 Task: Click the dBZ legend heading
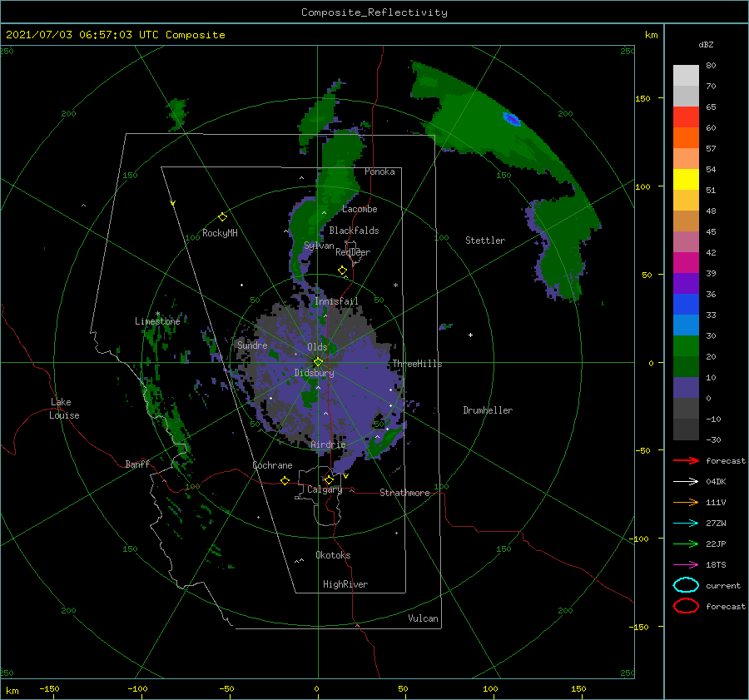click(x=706, y=44)
